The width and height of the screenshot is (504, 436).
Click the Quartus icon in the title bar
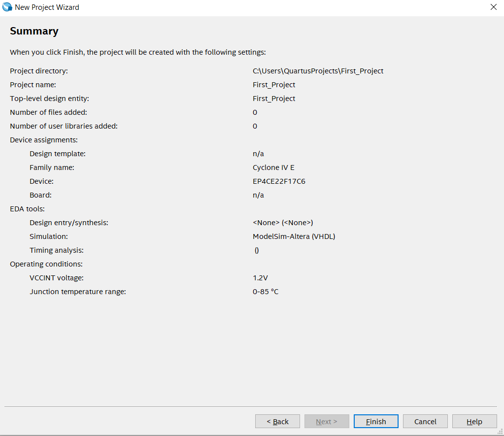click(7, 7)
